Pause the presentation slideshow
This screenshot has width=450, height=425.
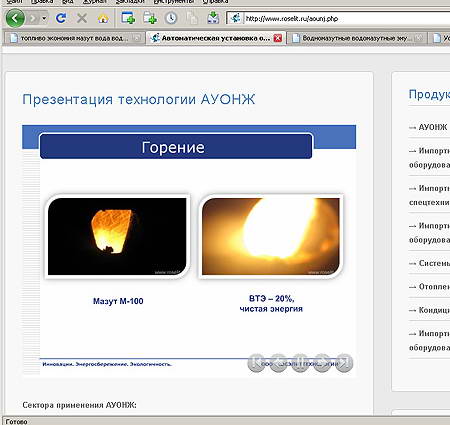pos(300,362)
